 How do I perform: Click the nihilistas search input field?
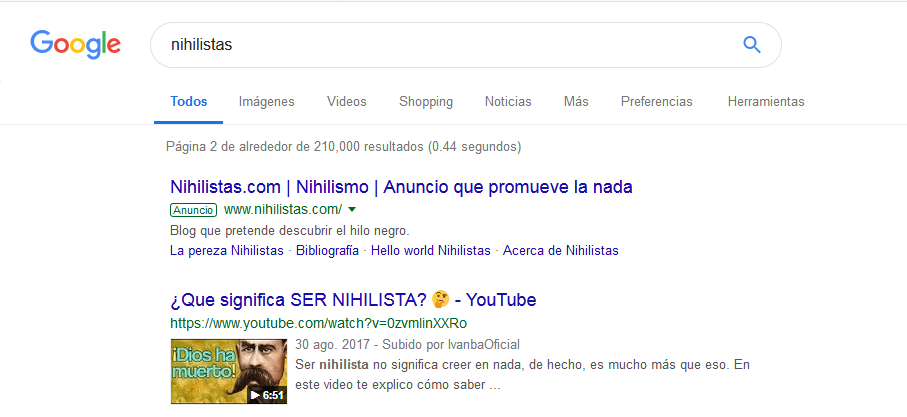click(440, 45)
